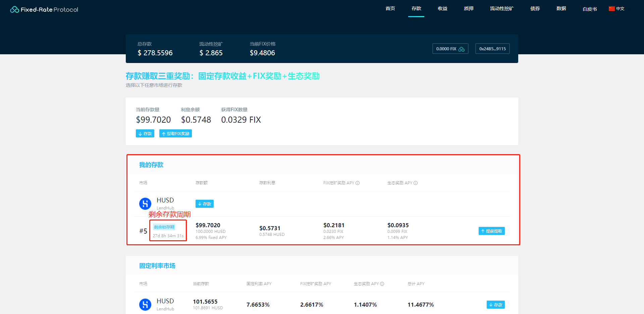
Task: Click the interest balance $0.5748
Action: point(196,120)
